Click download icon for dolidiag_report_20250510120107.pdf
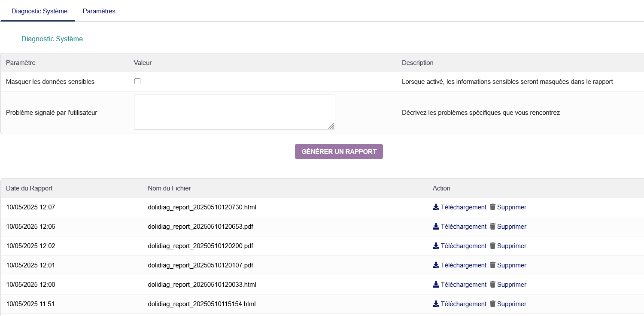This screenshot has height=316, width=644. (436, 265)
